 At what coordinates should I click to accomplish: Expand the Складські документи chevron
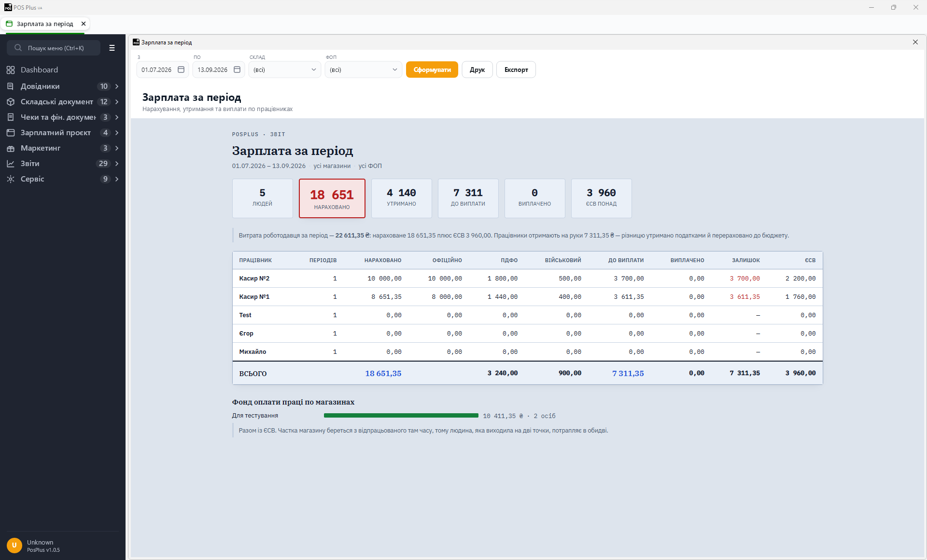click(117, 102)
